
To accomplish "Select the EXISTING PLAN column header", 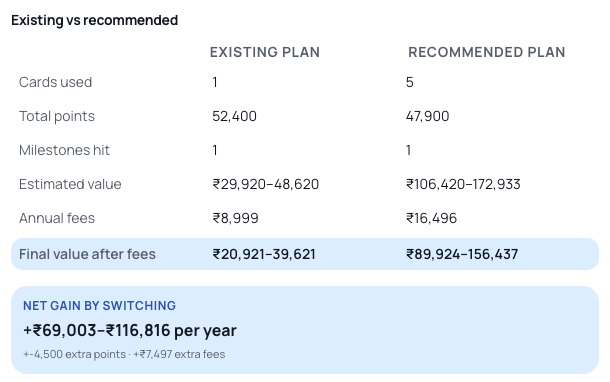I will (x=265, y=52).
